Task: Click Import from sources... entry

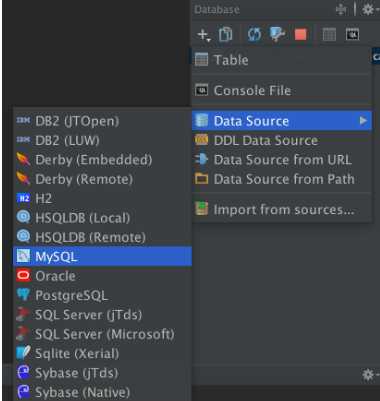Action: point(282,210)
